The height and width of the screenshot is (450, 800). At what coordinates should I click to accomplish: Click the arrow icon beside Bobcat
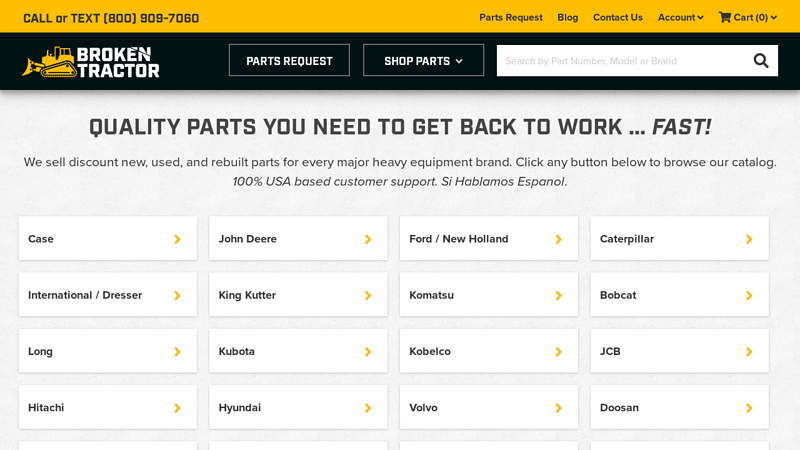point(749,296)
